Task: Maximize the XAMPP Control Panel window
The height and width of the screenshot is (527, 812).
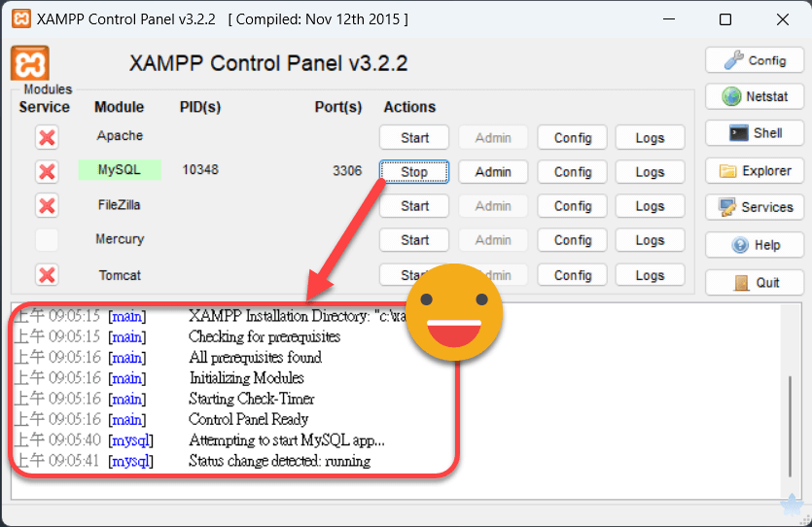Action: point(725,19)
